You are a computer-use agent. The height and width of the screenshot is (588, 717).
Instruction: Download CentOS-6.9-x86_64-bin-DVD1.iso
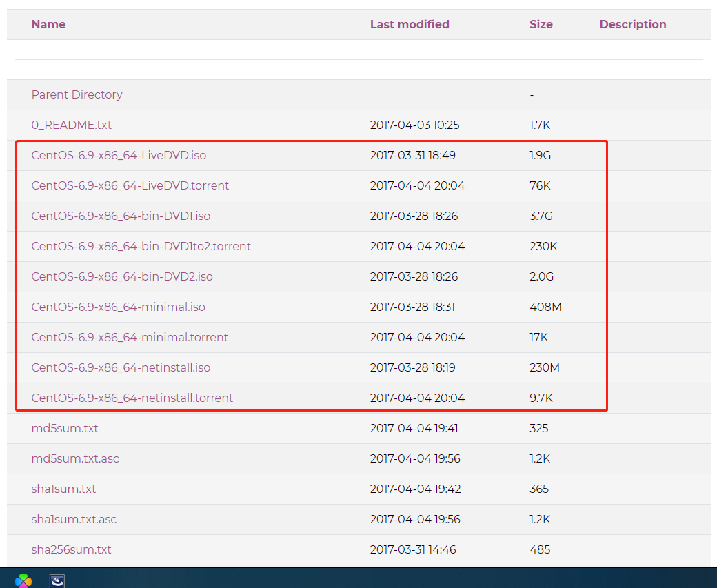(121, 216)
